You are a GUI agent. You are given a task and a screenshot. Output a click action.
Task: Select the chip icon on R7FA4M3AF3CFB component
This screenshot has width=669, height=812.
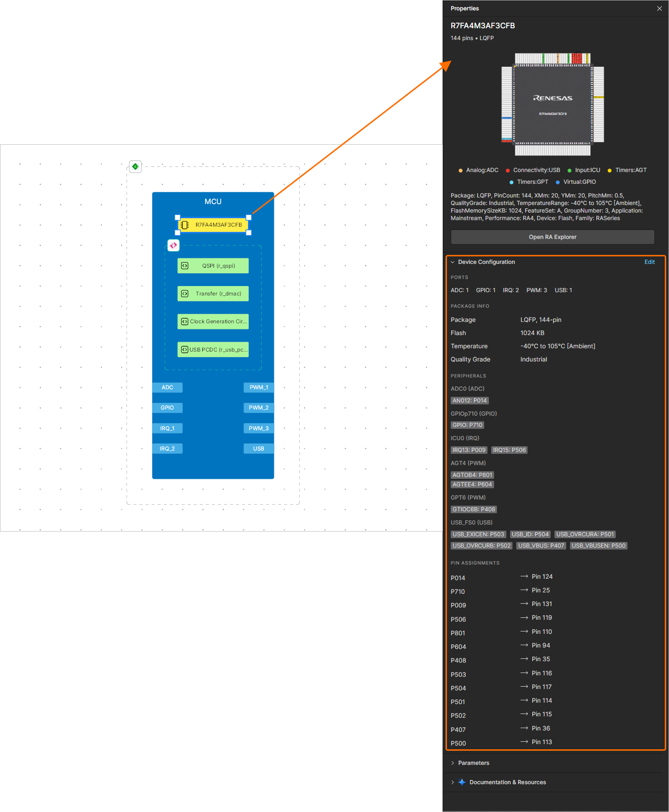point(185,225)
